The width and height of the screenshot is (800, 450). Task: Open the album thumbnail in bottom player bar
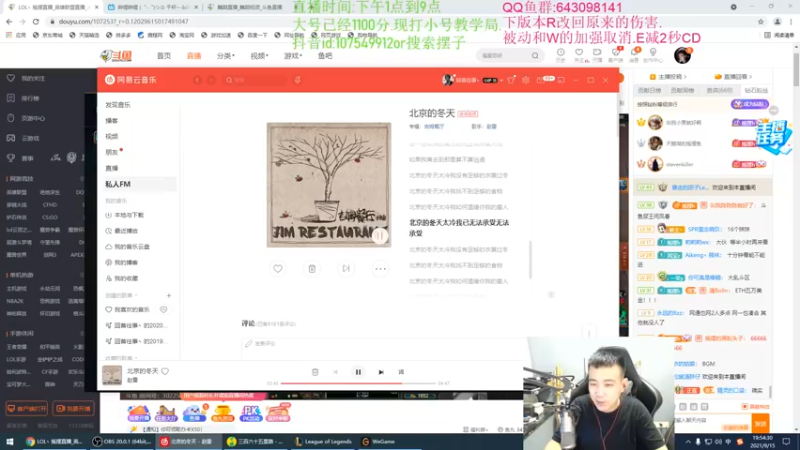tap(112, 375)
